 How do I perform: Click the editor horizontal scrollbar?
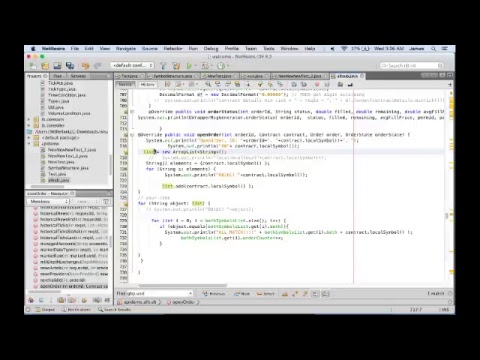[183, 285]
